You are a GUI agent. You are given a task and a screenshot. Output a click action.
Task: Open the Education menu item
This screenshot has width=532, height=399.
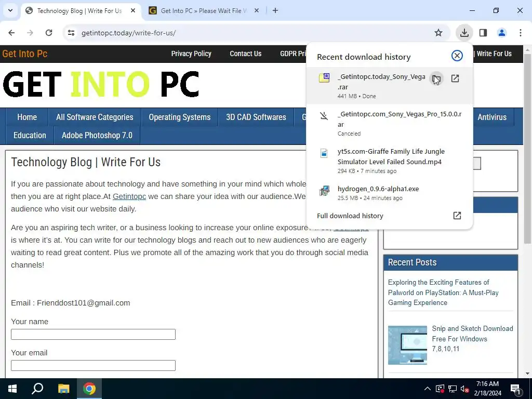click(30, 136)
